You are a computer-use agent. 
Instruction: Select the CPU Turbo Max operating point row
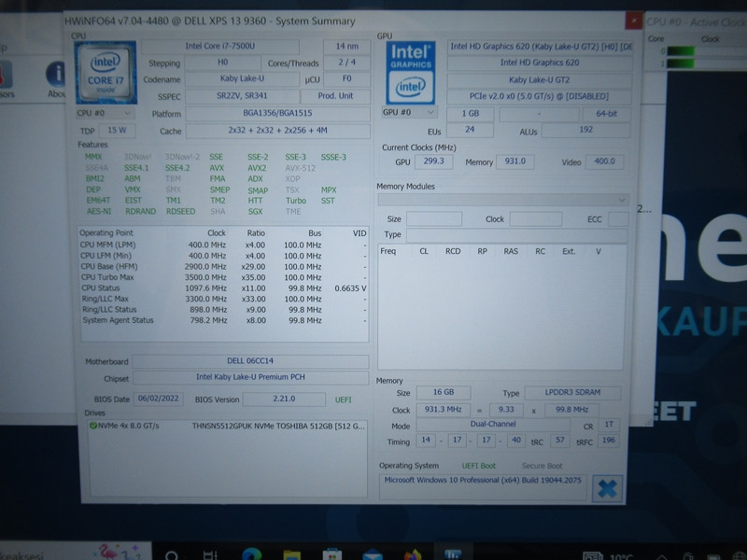(223, 277)
